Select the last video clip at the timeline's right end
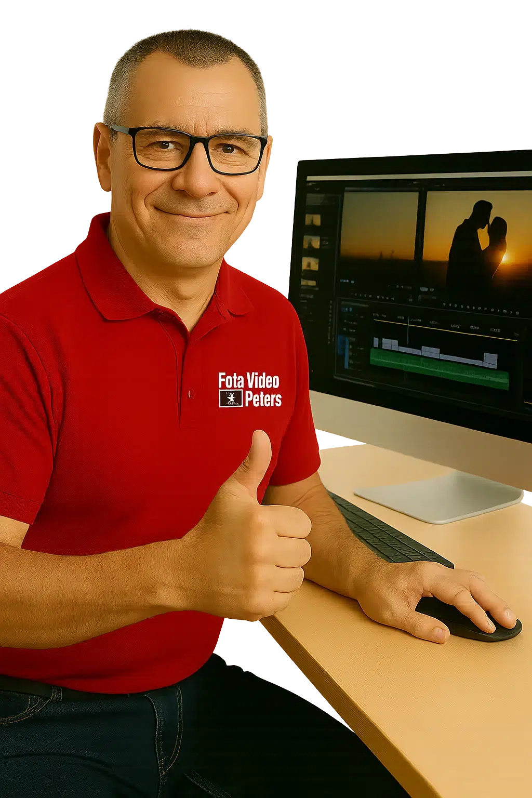 490,360
